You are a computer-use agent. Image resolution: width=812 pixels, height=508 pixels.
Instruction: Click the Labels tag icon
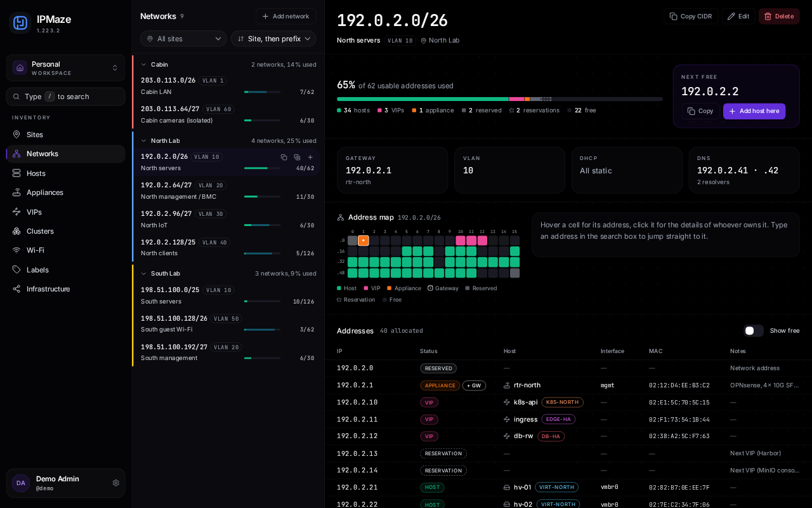coord(16,270)
